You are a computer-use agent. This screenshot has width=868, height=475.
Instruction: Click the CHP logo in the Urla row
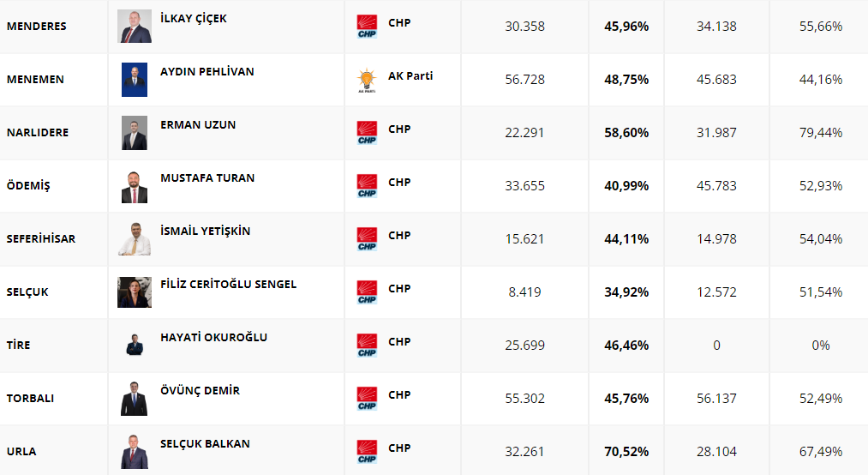pyautogui.click(x=367, y=452)
